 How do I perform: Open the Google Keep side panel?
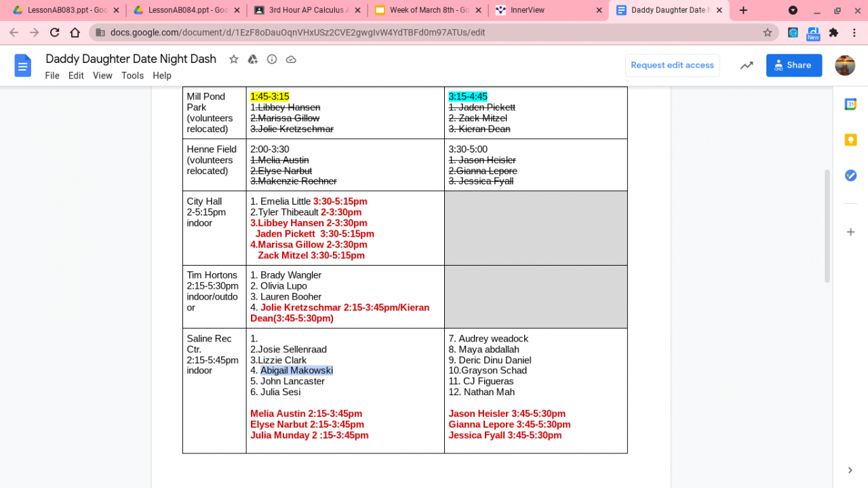(850, 140)
